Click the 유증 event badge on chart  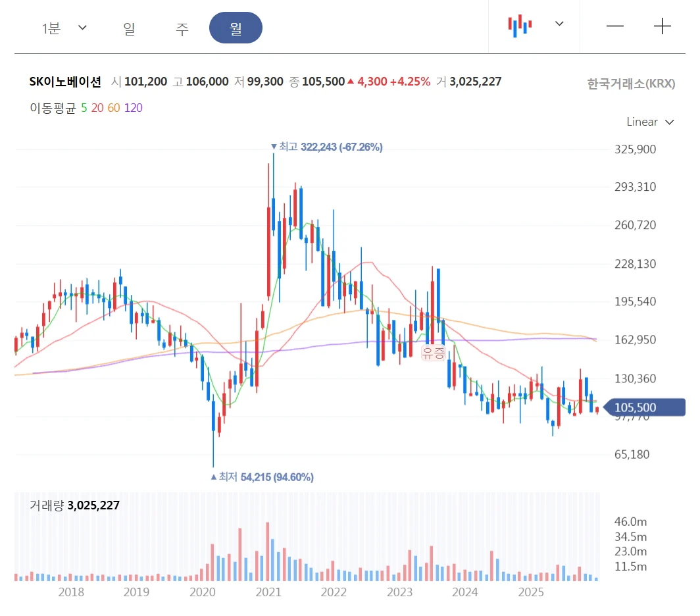pos(434,352)
